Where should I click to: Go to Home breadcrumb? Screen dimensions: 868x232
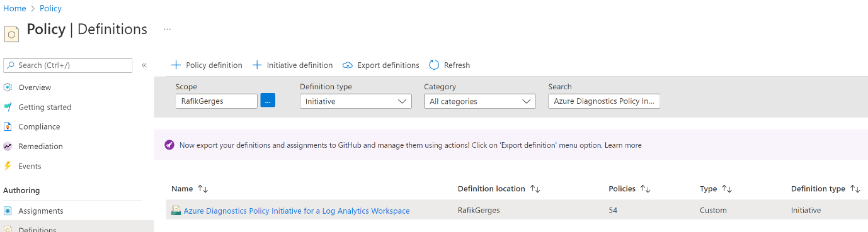tap(14, 8)
